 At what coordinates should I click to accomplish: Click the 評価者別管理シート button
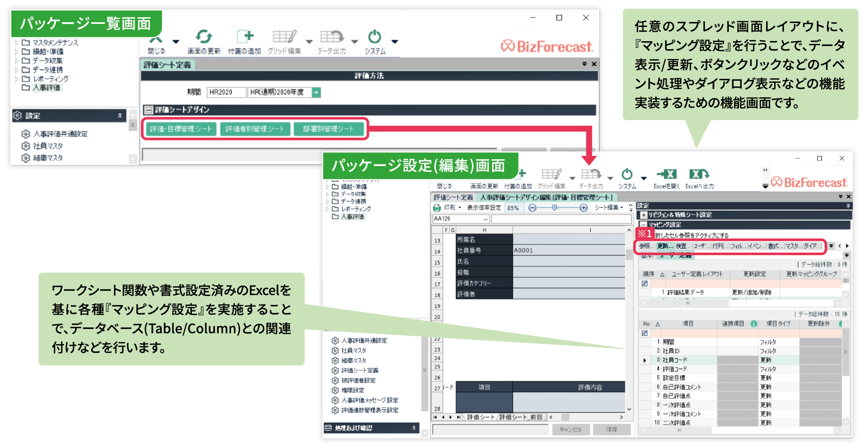255,129
